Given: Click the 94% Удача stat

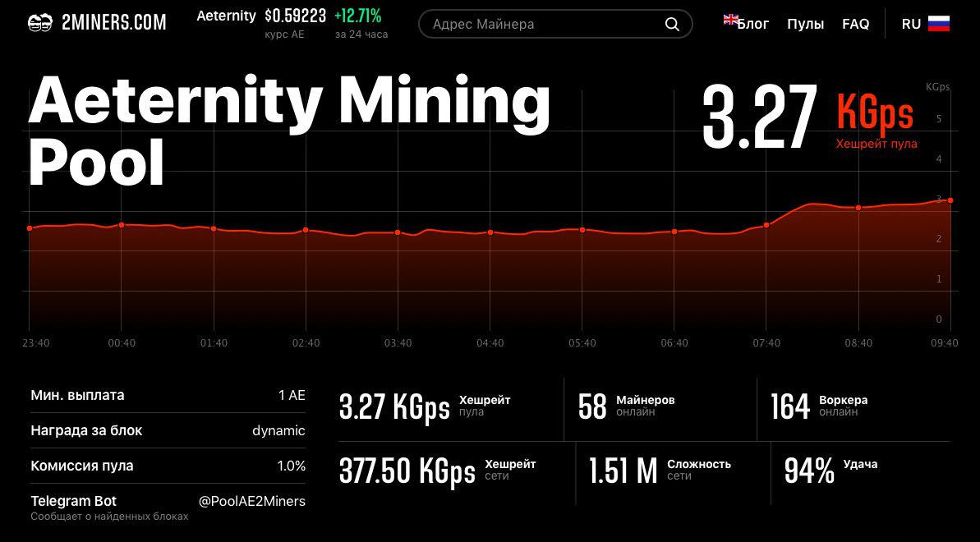Looking at the screenshot, I should click(x=830, y=470).
